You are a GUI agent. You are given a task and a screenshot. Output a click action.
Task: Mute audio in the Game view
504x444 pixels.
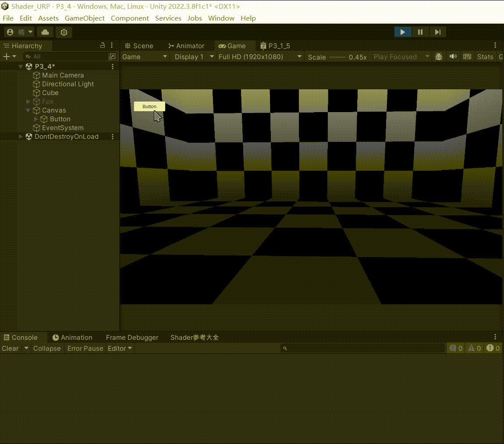point(453,56)
